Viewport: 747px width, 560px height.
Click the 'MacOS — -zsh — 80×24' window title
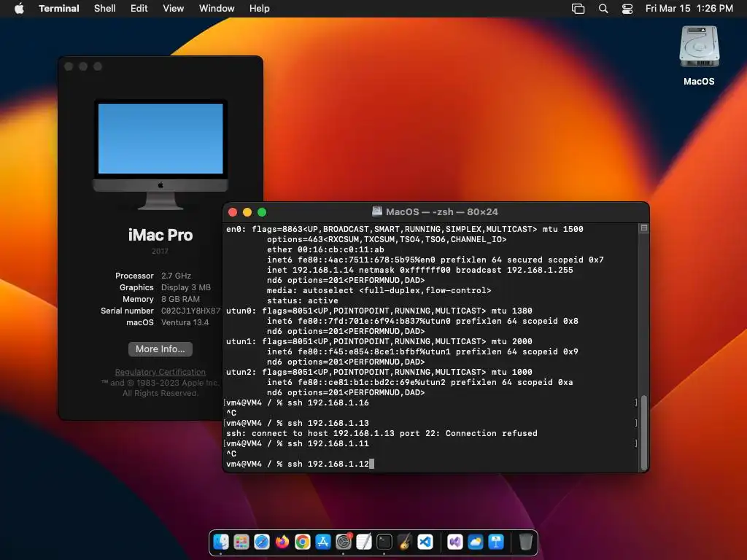coord(441,212)
